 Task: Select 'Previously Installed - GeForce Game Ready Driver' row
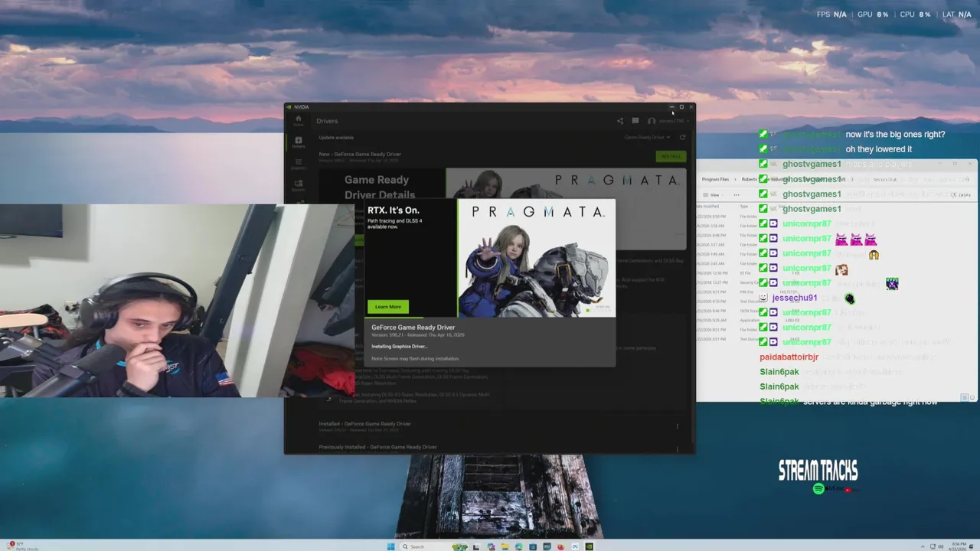click(x=378, y=447)
